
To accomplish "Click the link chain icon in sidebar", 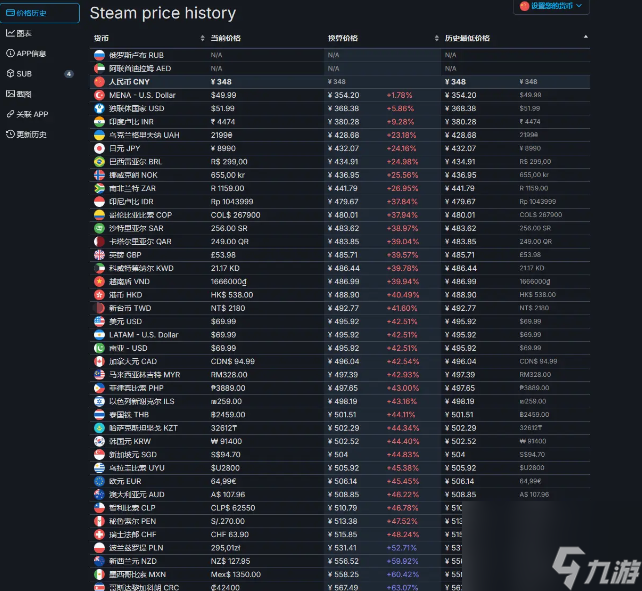I will tap(10, 114).
